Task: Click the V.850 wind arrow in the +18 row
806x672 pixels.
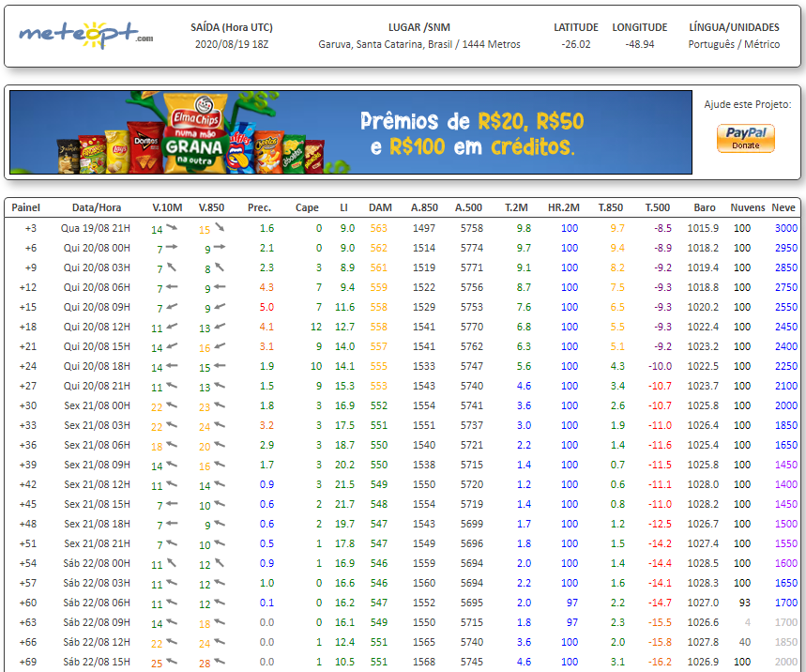Action: 220,327
